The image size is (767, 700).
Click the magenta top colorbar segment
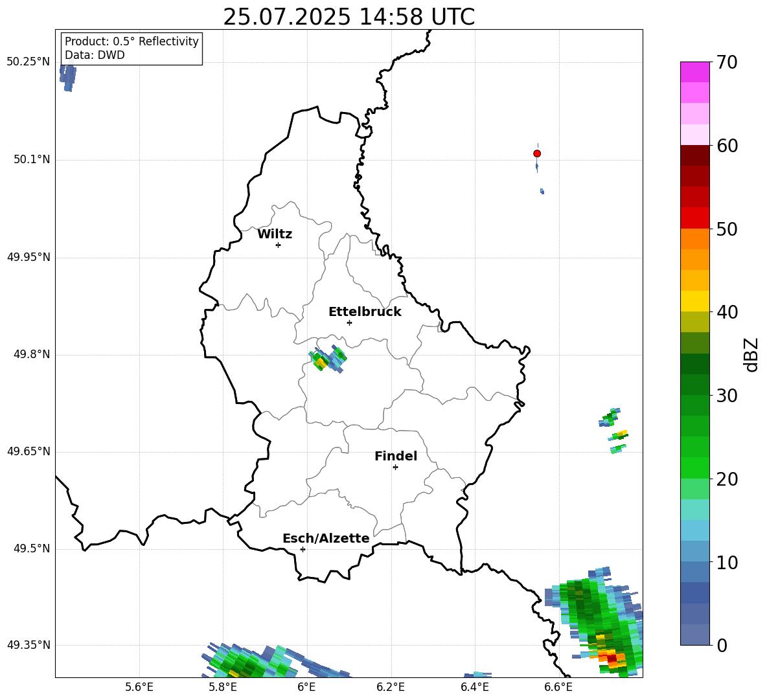click(694, 72)
